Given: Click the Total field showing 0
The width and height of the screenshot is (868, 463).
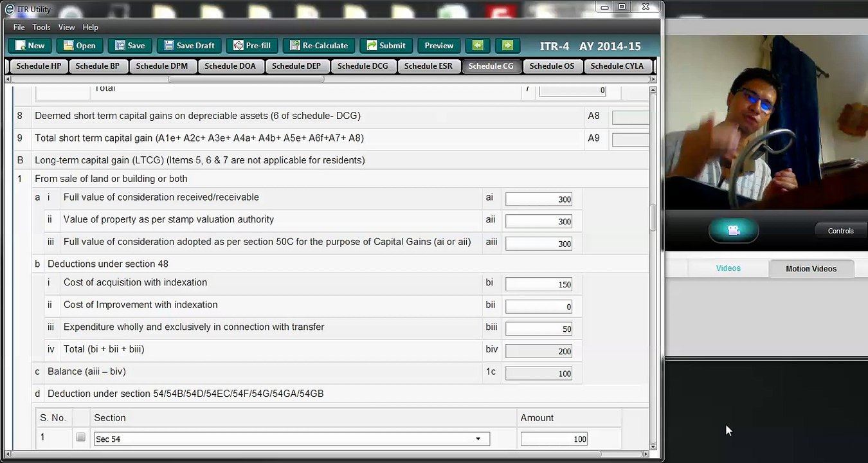Looking at the screenshot, I should pos(572,91).
